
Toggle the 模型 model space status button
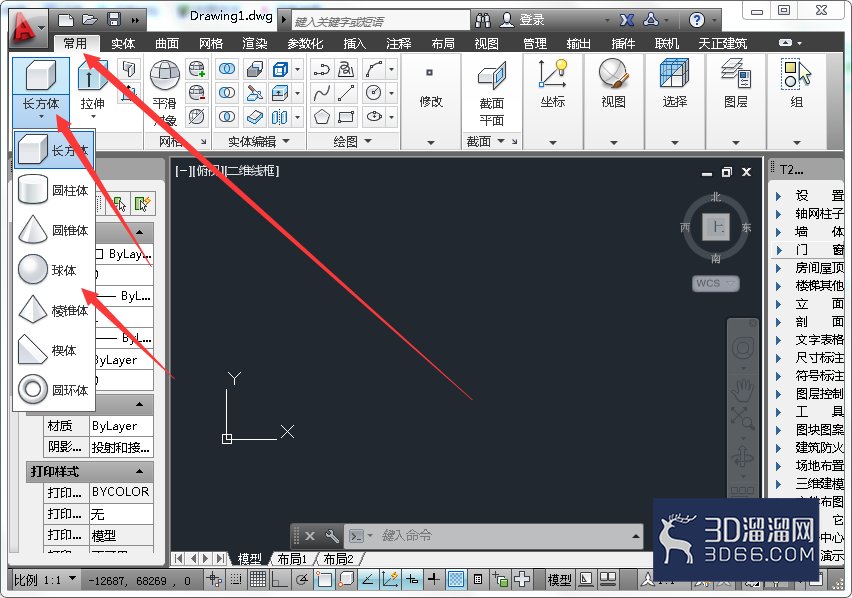pyautogui.click(x=559, y=580)
